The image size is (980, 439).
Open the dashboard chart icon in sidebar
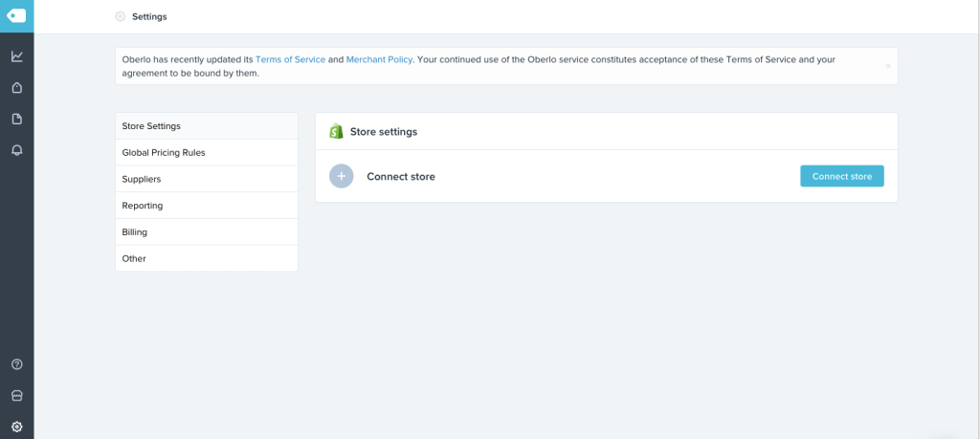17,56
